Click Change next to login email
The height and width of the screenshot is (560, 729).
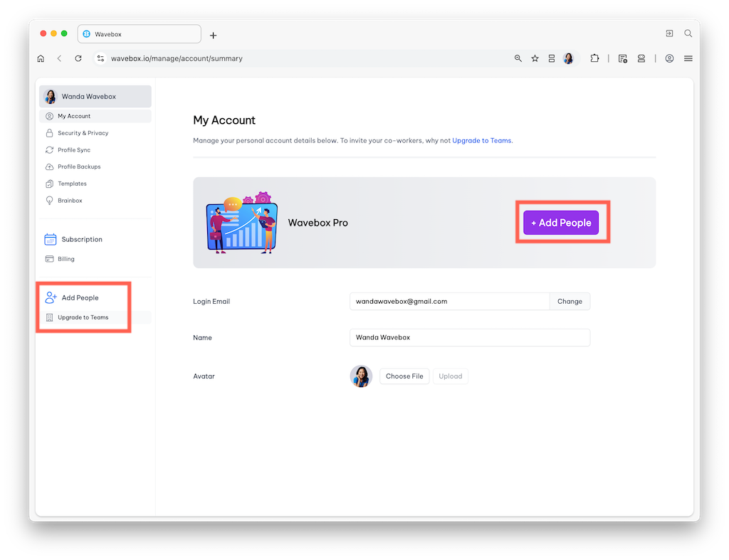pos(570,301)
